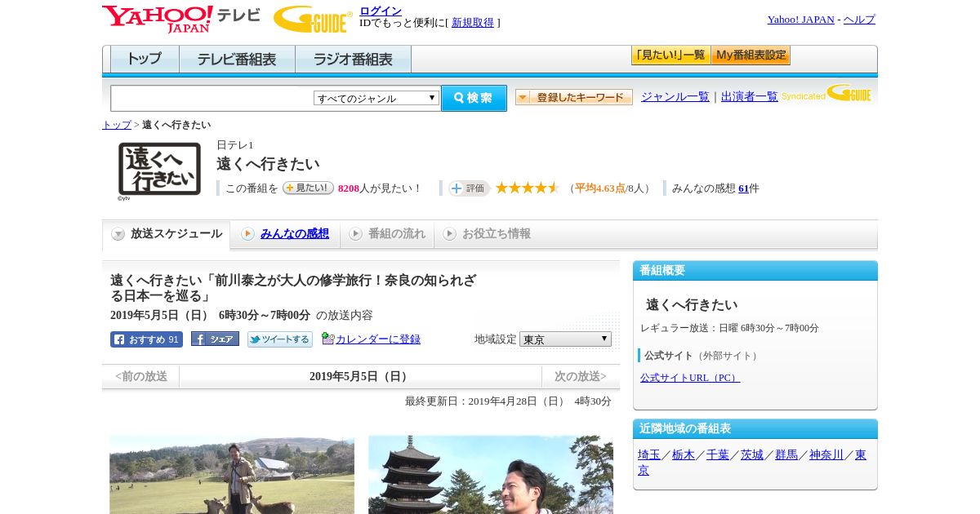The width and height of the screenshot is (980, 514).
Task: Click the Syndicated G-GUIDE logo
Action: click(826, 93)
